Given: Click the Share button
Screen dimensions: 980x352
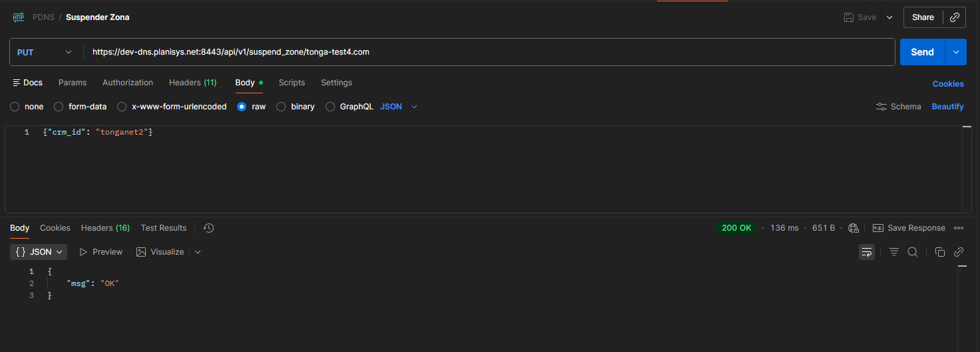Looking at the screenshot, I should [x=923, y=17].
